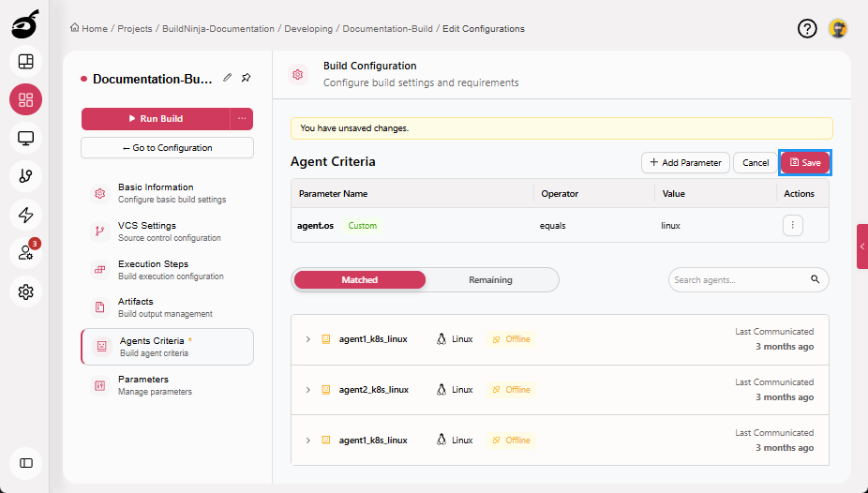Click the Custom tag on agent.os
Viewport: 868px width, 493px height.
[362, 225]
